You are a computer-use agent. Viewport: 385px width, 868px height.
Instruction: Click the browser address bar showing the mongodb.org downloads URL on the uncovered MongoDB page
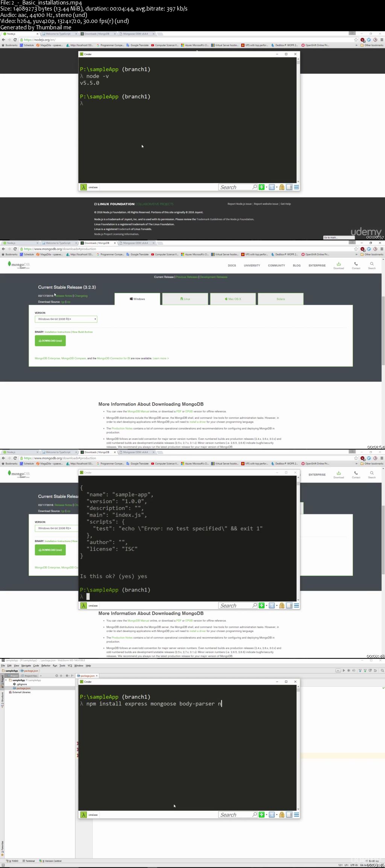click(186, 249)
